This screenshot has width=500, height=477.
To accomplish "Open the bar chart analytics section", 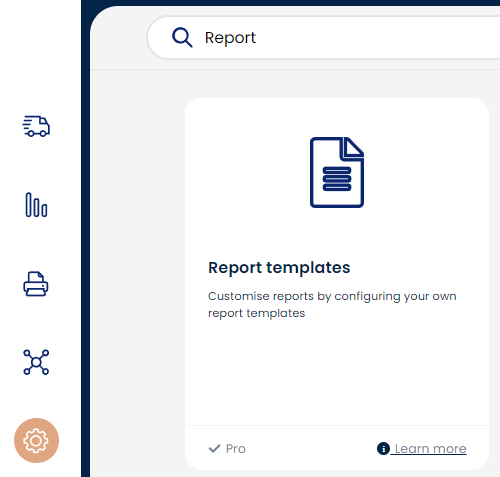I will click(x=36, y=205).
